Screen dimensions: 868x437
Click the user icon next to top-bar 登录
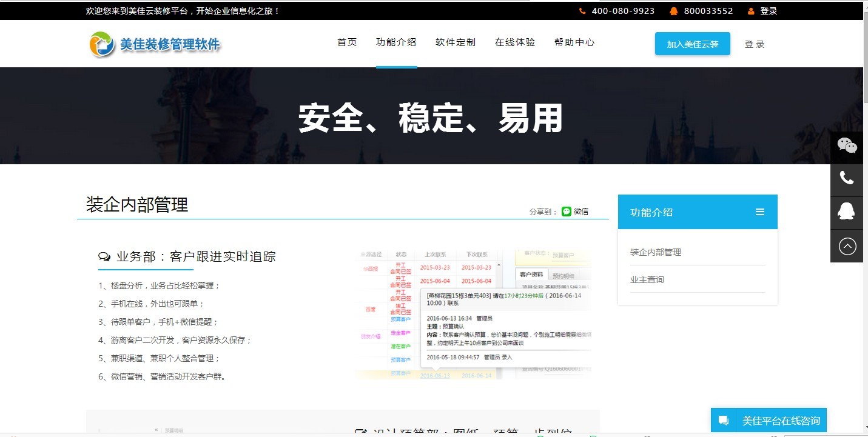[x=752, y=10]
